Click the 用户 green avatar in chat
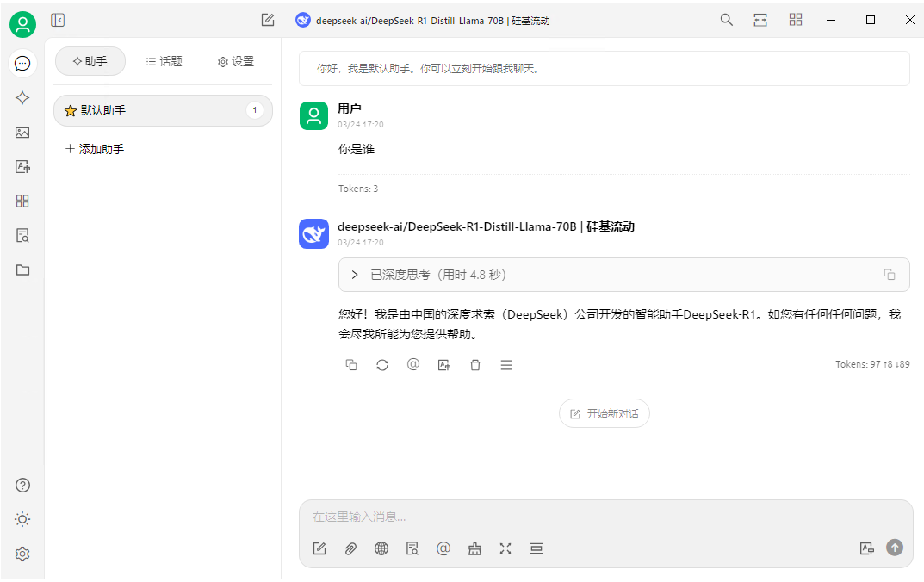Image resolution: width=924 pixels, height=582 pixels. 313,115
